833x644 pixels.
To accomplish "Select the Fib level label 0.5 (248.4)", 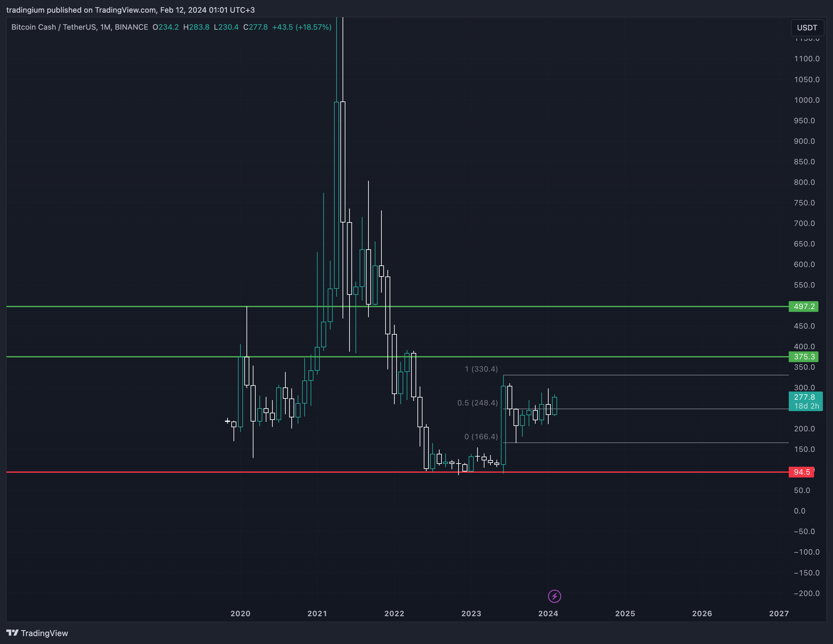I will coord(477,403).
